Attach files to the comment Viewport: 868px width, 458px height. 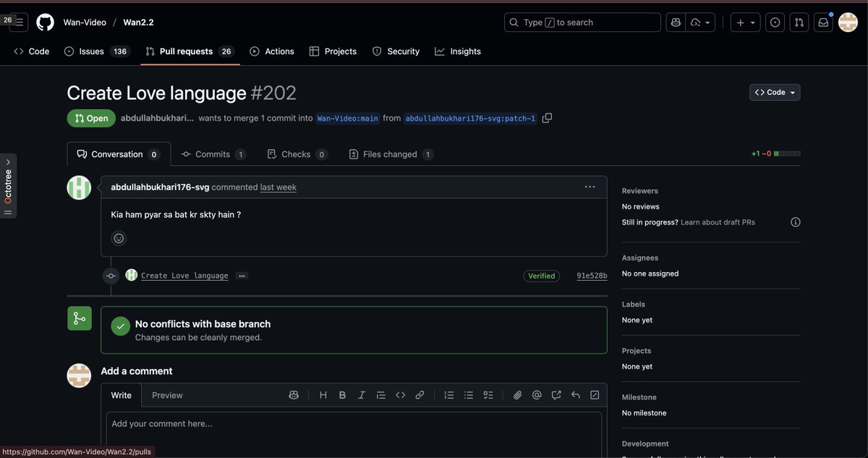pyautogui.click(x=518, y=395)
